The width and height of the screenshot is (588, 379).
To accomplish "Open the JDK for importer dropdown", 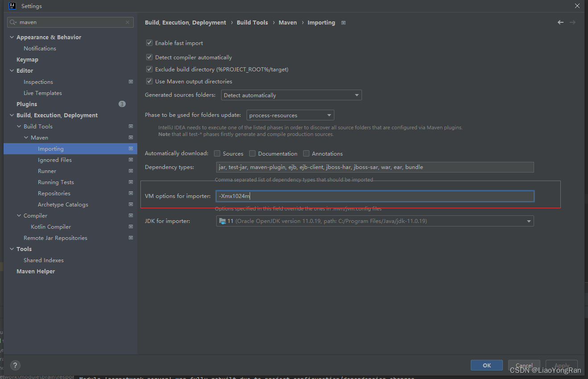I will [x=375, y=221].
